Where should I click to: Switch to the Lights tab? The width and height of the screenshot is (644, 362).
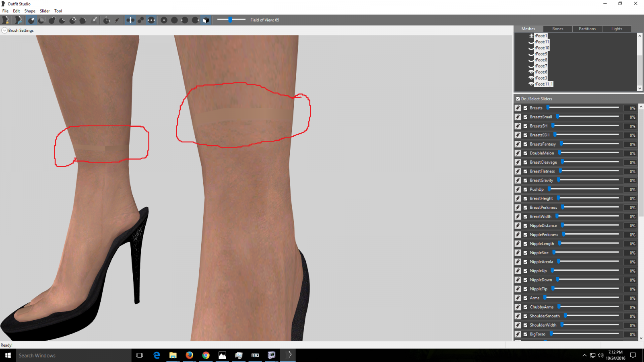click(617, 29)
